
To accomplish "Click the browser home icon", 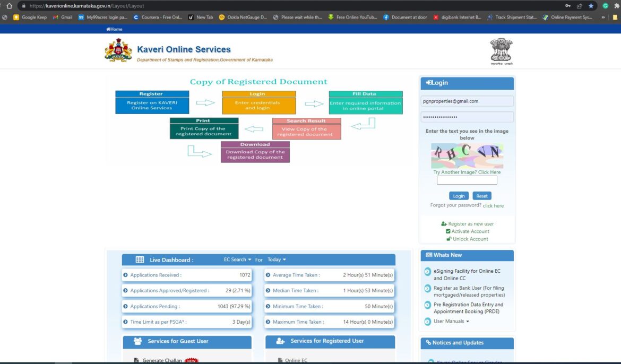I will point(9,6).
